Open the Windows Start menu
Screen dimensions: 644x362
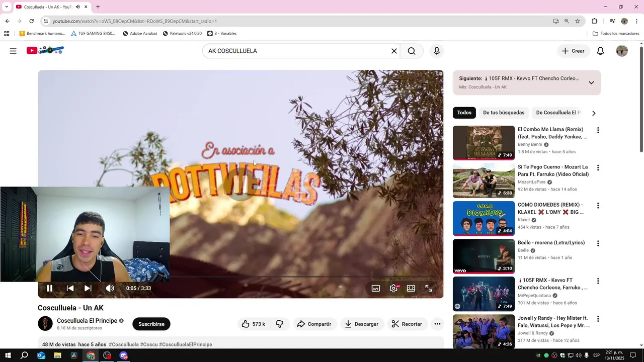coord(8,355)
